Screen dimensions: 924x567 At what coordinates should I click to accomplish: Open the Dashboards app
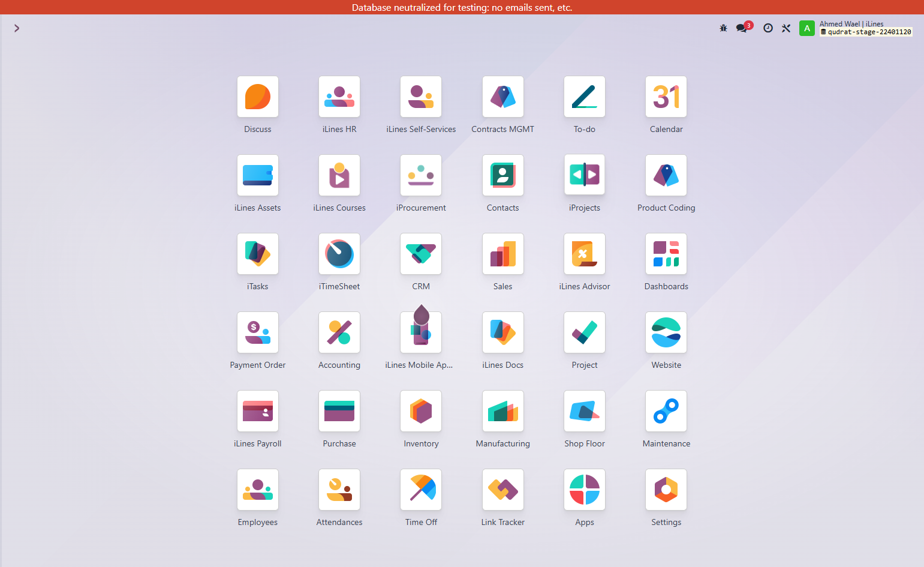click(666, 254)
